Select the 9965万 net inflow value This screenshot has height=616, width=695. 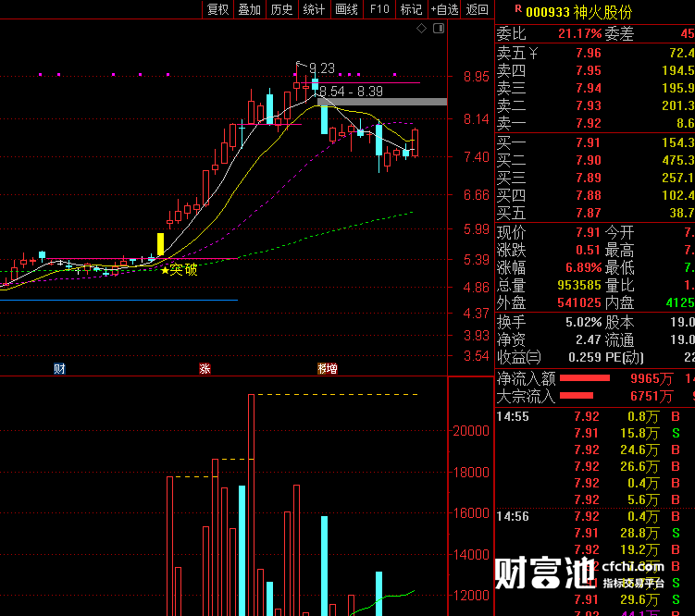point(652,378)
